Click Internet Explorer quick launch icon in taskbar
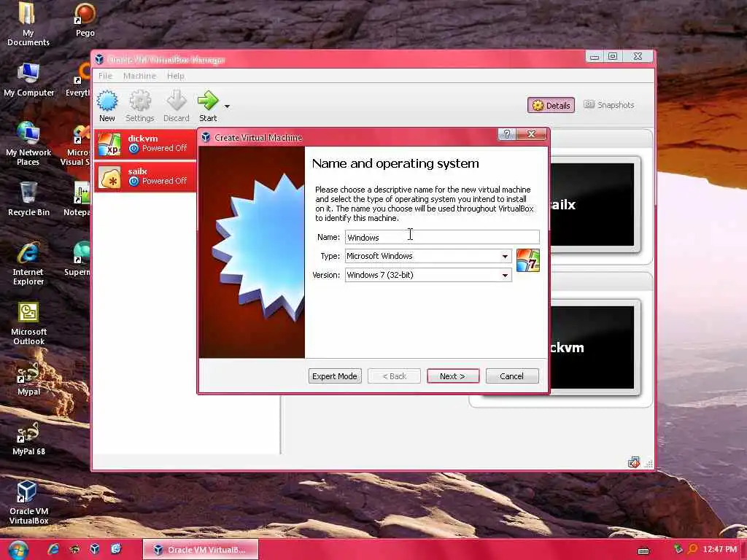The height and width of the screenshot is (560, 747). (53, 549)
